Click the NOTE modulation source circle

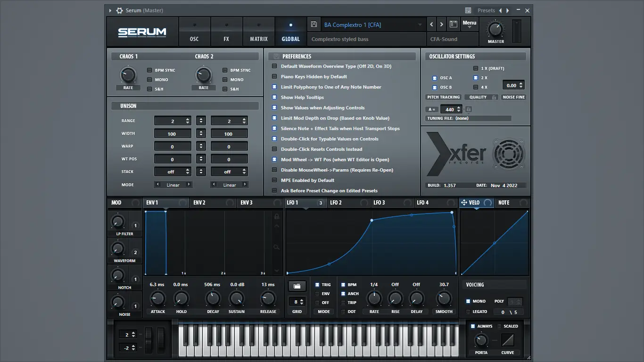pos(523,203)
